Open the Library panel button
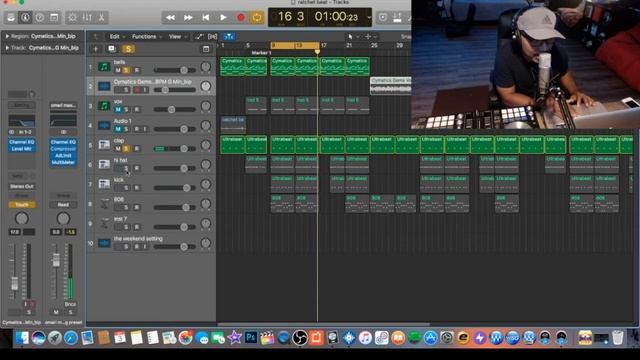This screenshot has height=360, width=640. tap(11, 18)
